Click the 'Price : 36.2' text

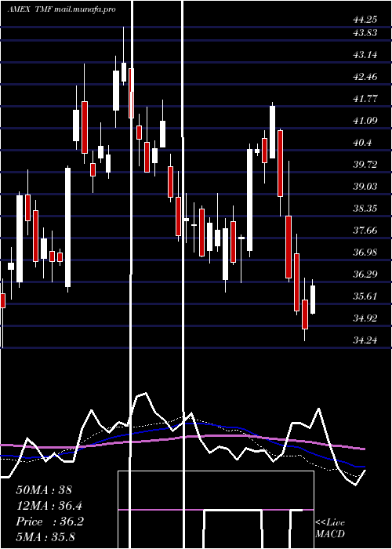[49, 522]
